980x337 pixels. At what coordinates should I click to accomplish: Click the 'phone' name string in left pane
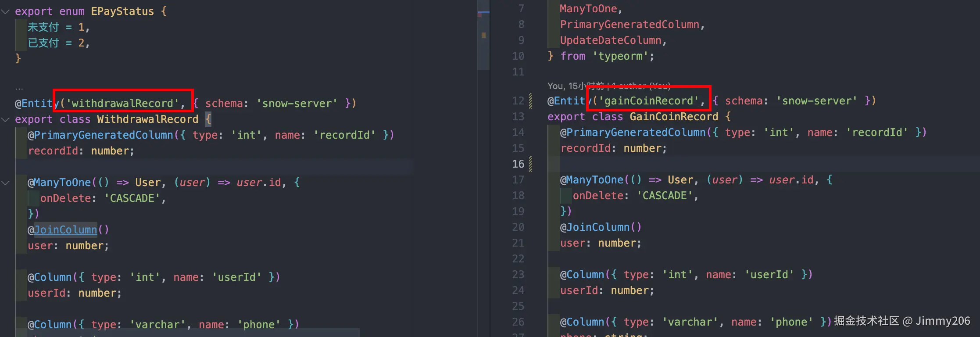tap(259, 325)
